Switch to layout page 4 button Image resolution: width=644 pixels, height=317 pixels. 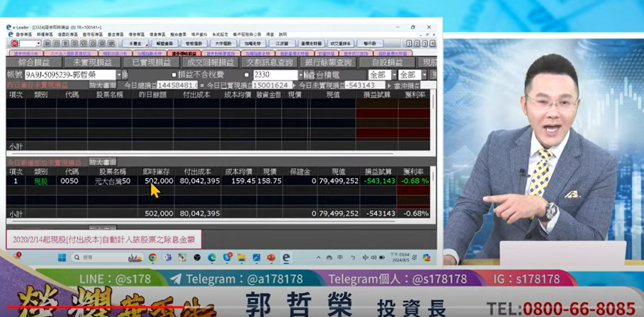point(432,44)
